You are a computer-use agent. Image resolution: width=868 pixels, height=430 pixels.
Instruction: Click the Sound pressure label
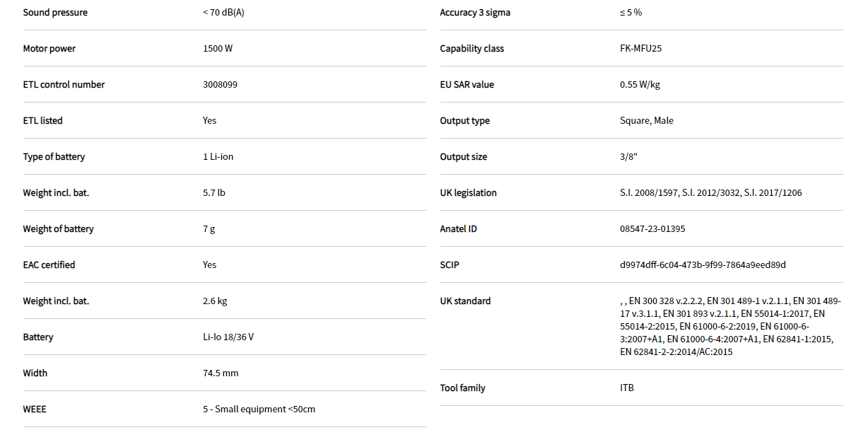(55, 13)
